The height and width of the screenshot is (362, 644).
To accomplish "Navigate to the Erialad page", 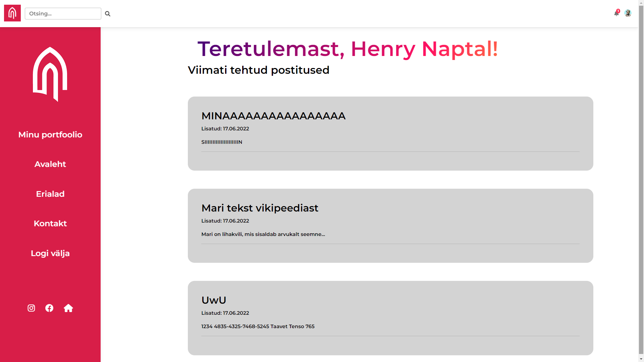I will pyautogui.click(x=50, y=194).
